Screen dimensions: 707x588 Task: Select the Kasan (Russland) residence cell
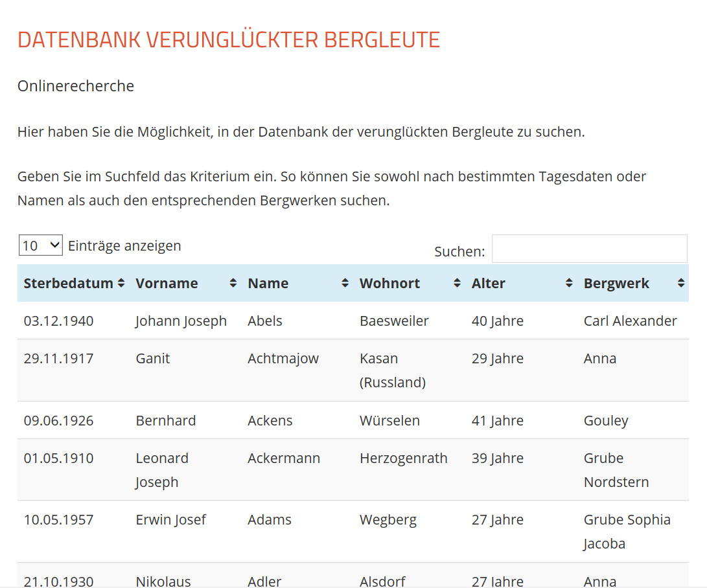point(392,370)
